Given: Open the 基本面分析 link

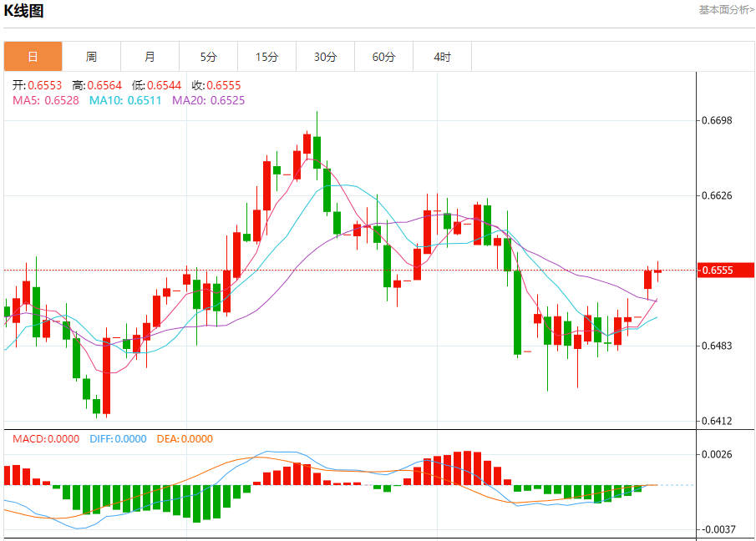Looking at the screenshot, I should 725,10.
